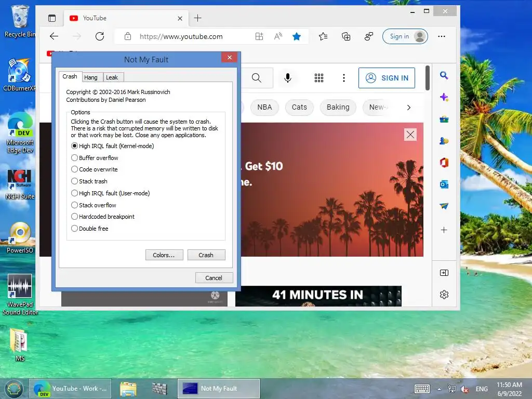Search with your voice microphone

point(288,78)
